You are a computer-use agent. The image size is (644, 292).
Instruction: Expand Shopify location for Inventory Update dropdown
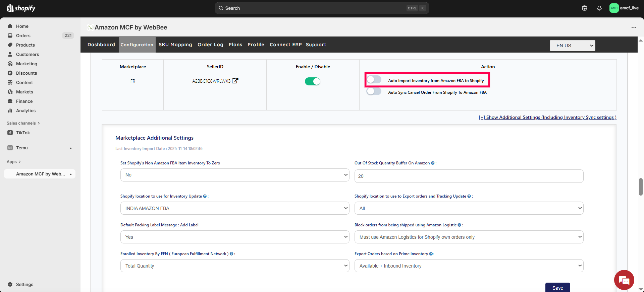235,208
